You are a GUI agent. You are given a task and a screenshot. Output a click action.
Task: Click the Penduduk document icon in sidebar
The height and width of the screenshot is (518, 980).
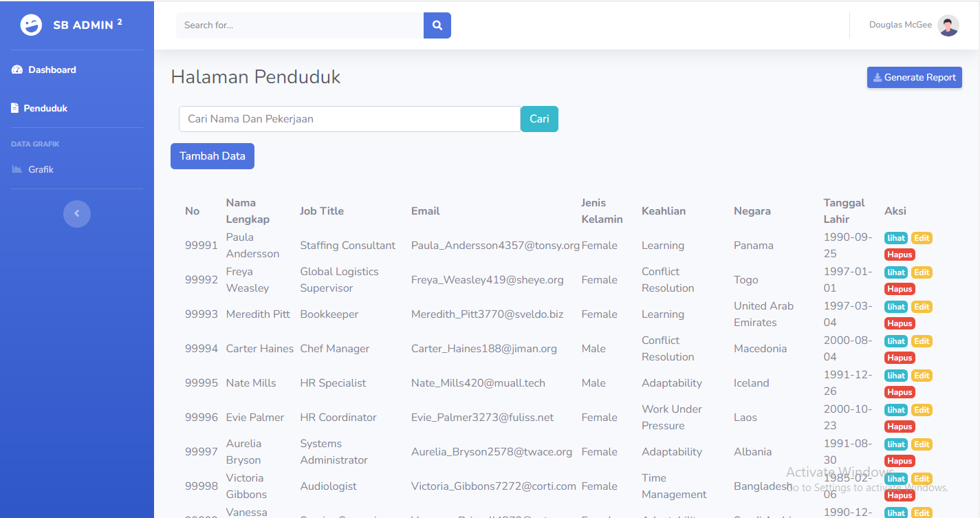tap(15, 108)
